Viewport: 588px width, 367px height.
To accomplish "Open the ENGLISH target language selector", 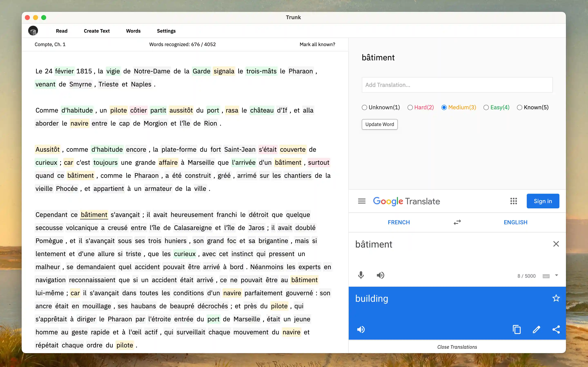I will 515,222.
